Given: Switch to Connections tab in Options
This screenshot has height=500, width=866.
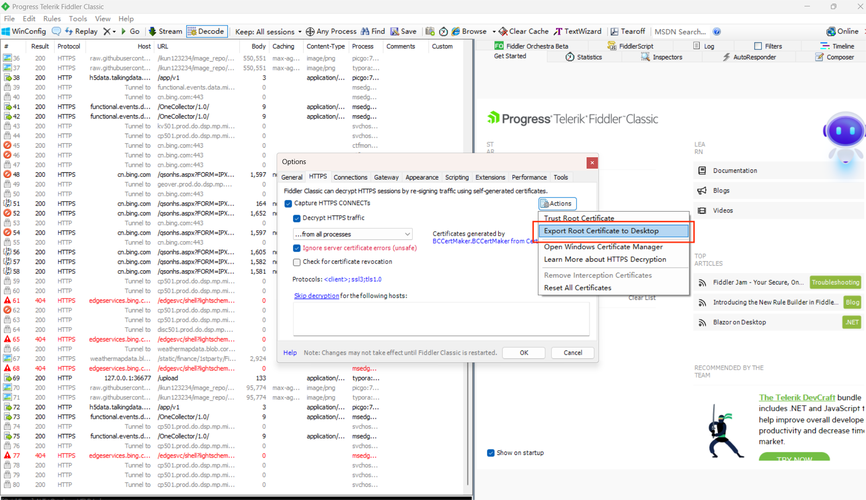Looking at the screenshot, I should tap(350, 177).
